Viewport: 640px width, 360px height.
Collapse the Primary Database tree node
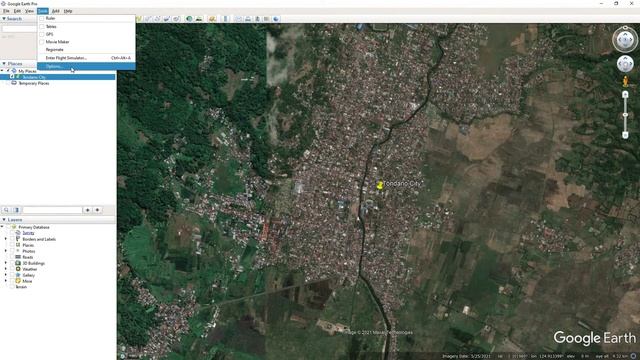(x=2, y=227)
